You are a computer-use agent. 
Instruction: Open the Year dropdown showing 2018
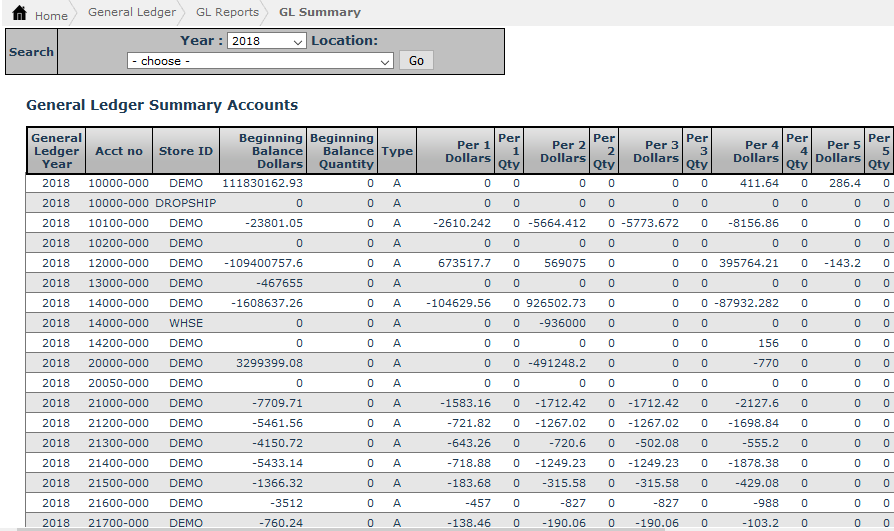click(x=266, y=41)
